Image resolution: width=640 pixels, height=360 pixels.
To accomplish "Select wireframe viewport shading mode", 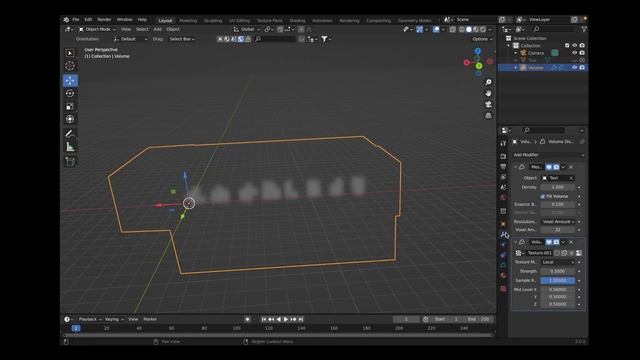I will [x=462, y=29].
